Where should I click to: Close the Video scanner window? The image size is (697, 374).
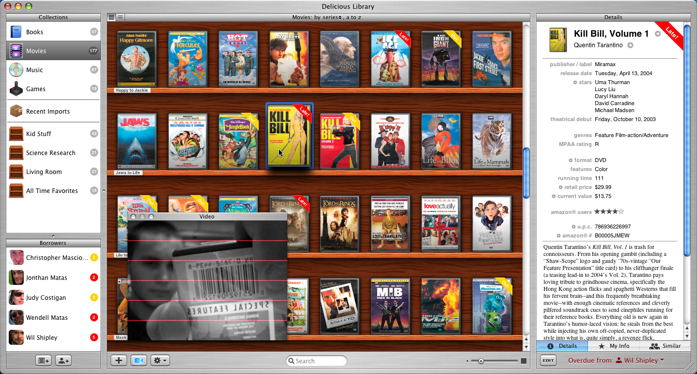click(x=133, y=217)
